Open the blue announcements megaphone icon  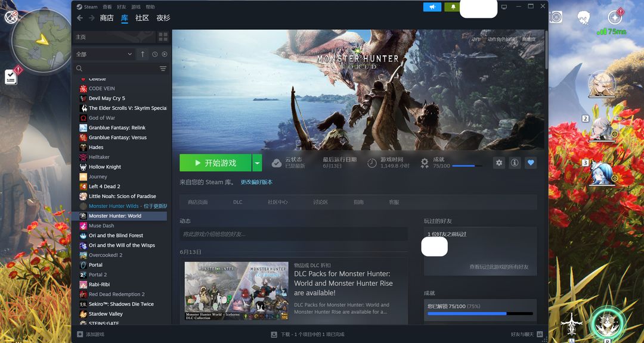pos(432,7)
